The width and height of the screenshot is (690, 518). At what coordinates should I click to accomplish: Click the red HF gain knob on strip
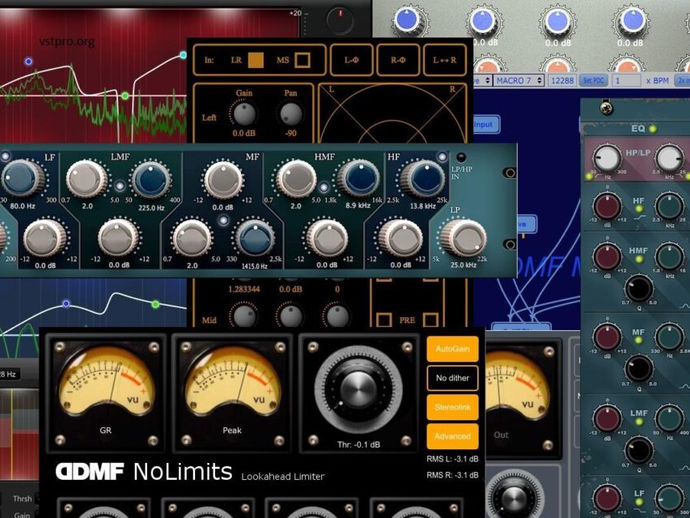[607, 206]
